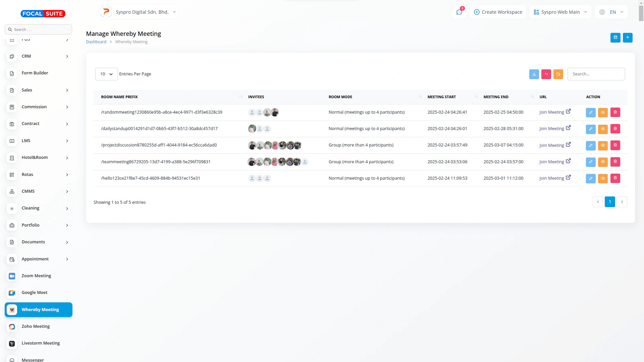
Task: View details of dailystandup meeting eye icon
Action: pyautogui.click(x=603, y=129)
